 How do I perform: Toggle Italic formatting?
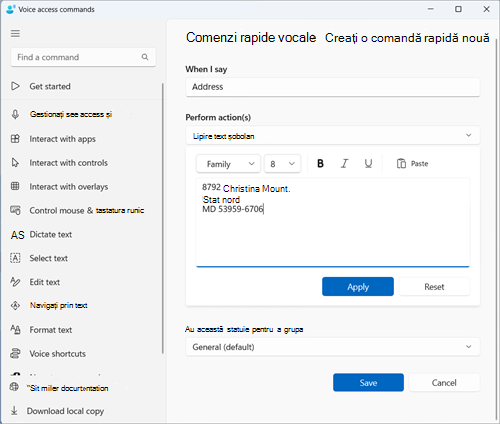point(344,163)
